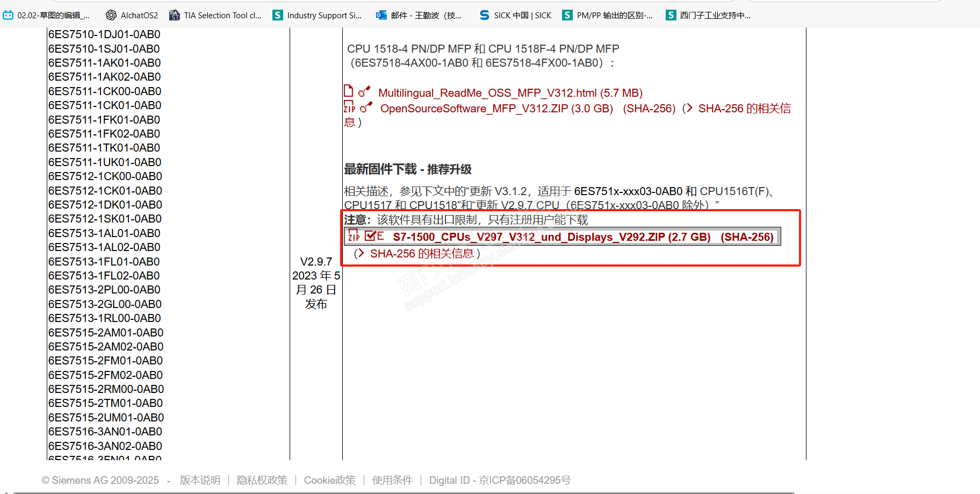Click order number 6ES7515-2UM01-0AB0

(x=106, y=418)
